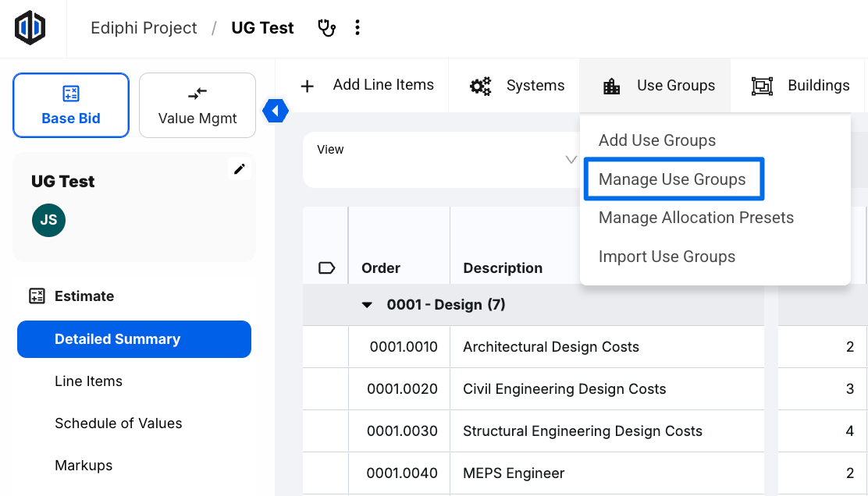Click the Value Mgmt arrows icon
The width and height of the screenshot is (868, 496).
[x=197, y=93]
